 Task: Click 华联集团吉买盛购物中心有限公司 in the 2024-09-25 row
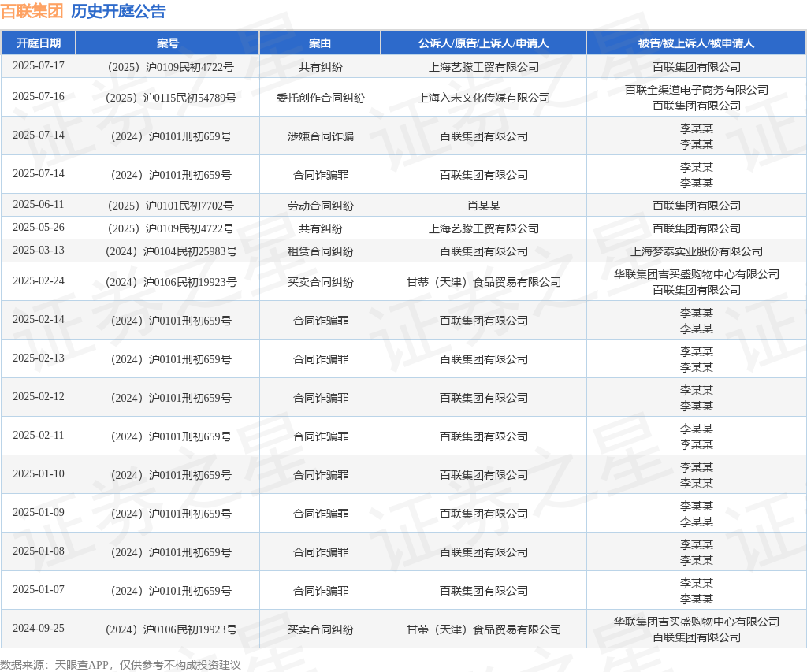pos(696,621)
